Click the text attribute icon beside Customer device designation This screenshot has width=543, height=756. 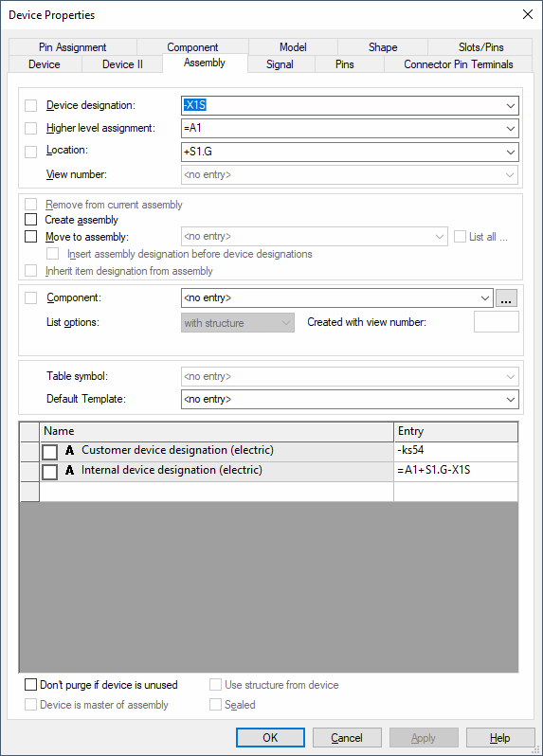point(69,450)
